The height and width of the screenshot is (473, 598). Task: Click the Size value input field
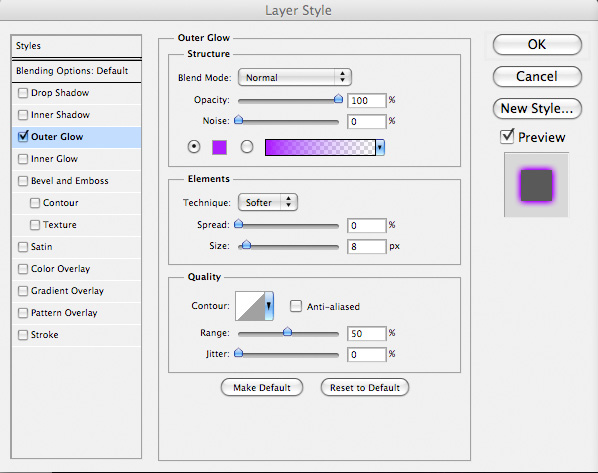366,246
